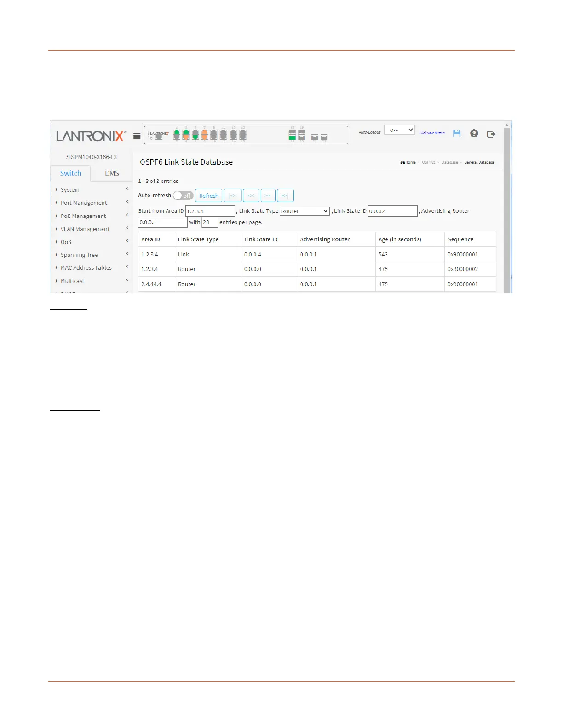Go to the next page with the >> button
The height and width of the screenshot is (728, 563).
pyautogui.click(x=268, y=196)
